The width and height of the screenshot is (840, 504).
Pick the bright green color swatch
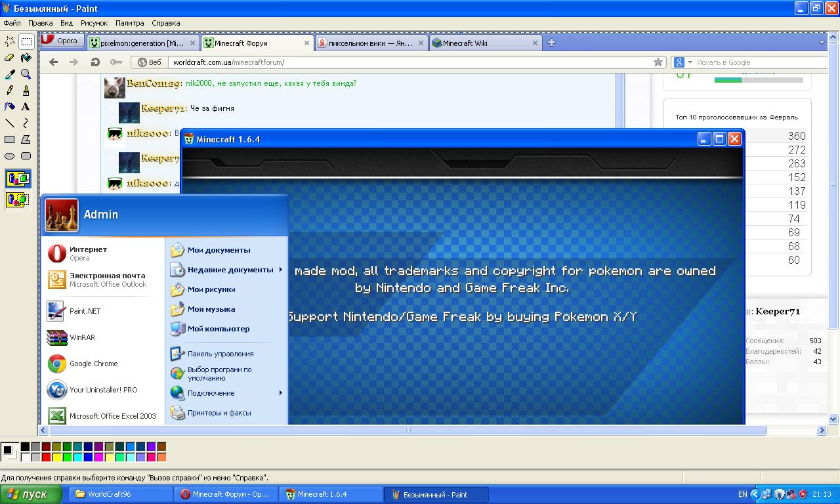tap(67, 457)
